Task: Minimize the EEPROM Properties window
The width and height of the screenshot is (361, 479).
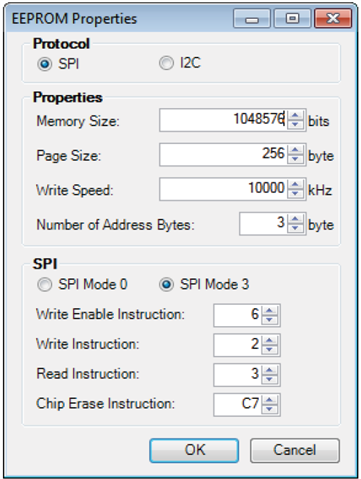Action: click(x=252, y=19)
